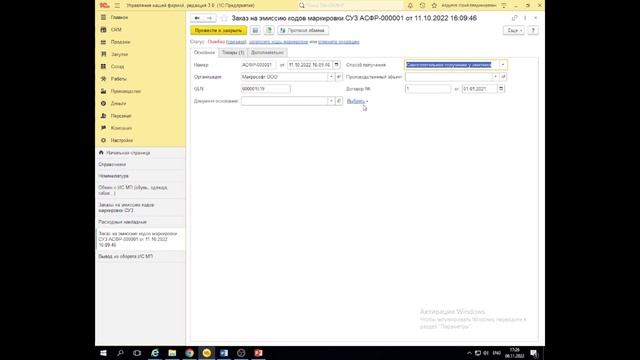The width and height of the screenshot is (640, 360).
Task: Click the search magnifier in the title bar
Action: pyautogui.click(x=302, y=5)
